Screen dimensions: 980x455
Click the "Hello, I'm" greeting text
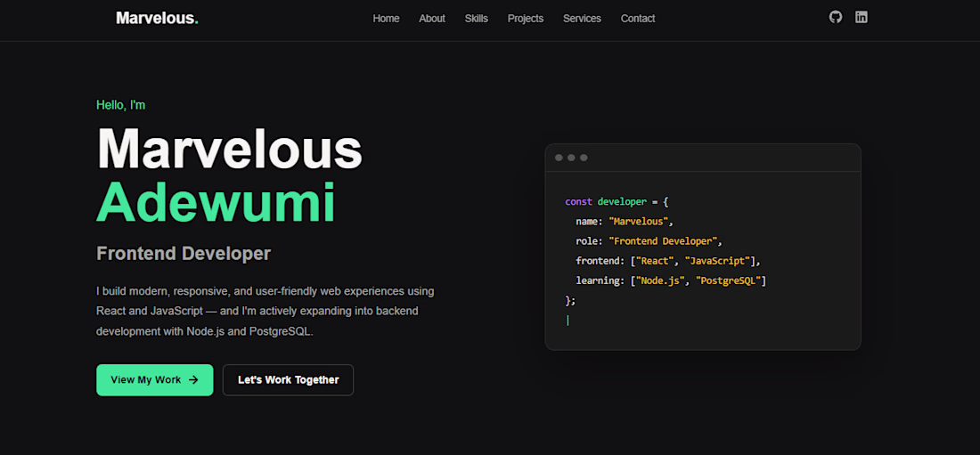coord(120,105)
